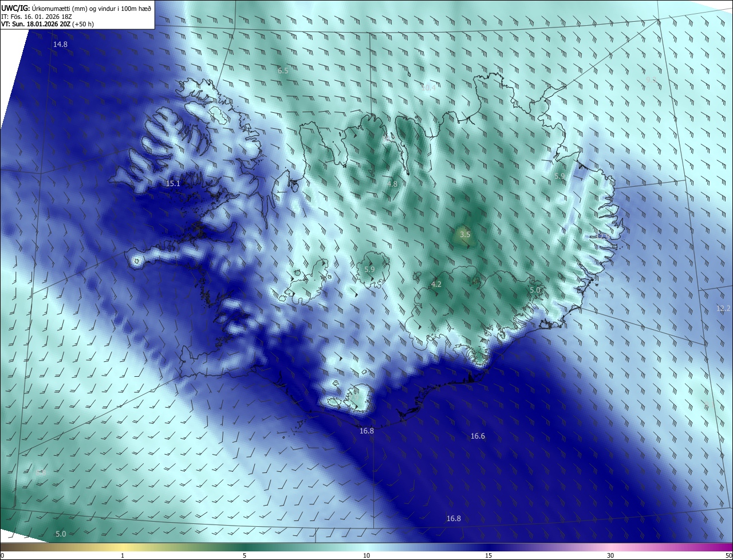
Task: Select the colour bar tick labelled 5
Action: pos(245,556)
